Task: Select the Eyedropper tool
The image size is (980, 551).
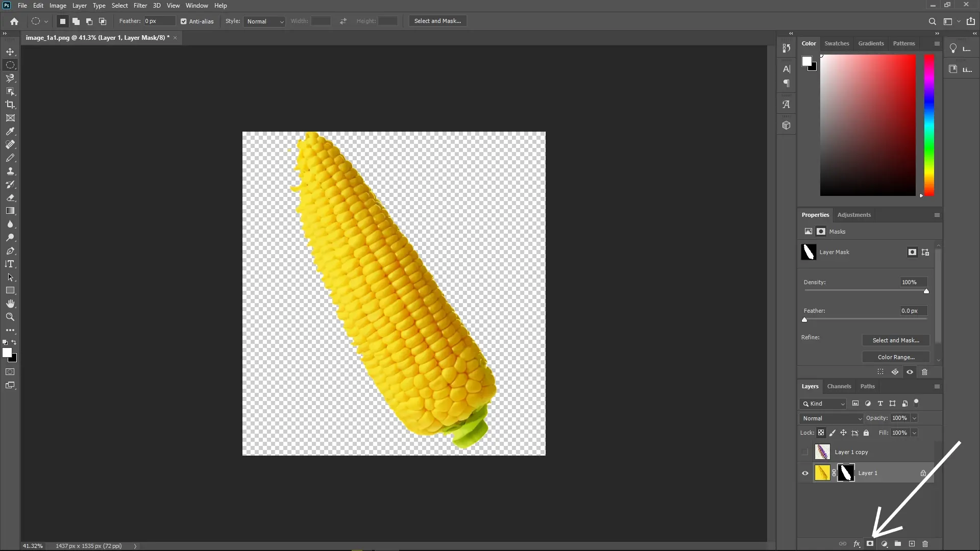Action: [x=10, y=132]
